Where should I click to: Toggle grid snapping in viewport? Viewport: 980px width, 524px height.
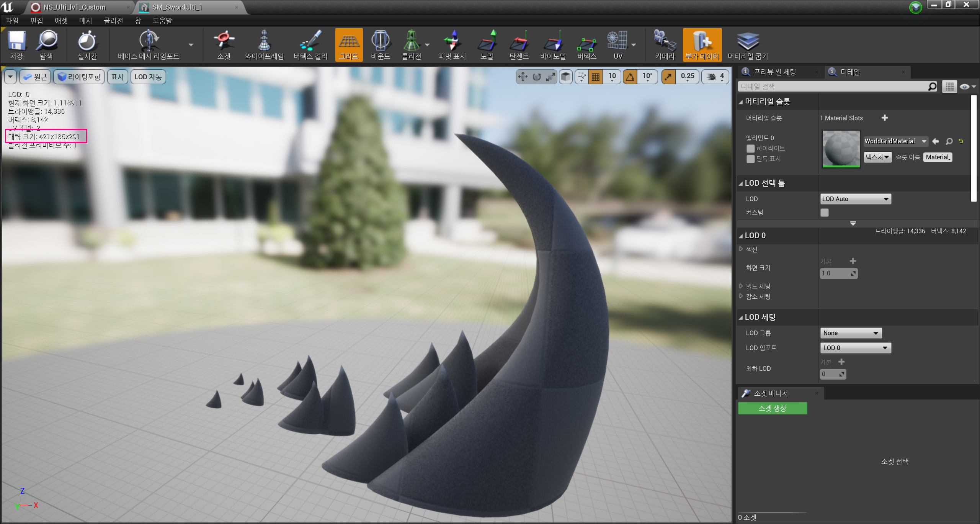point(596,77)
